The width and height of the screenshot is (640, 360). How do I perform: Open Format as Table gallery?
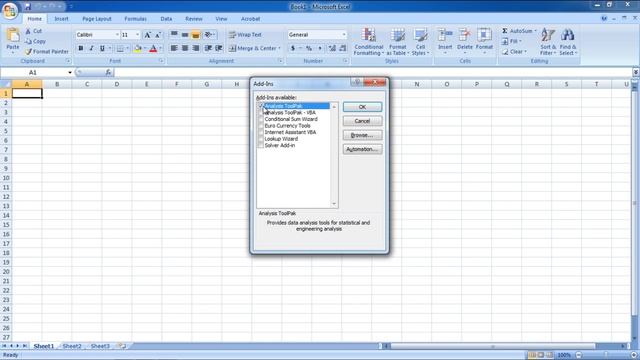click(x=397, y=41)
